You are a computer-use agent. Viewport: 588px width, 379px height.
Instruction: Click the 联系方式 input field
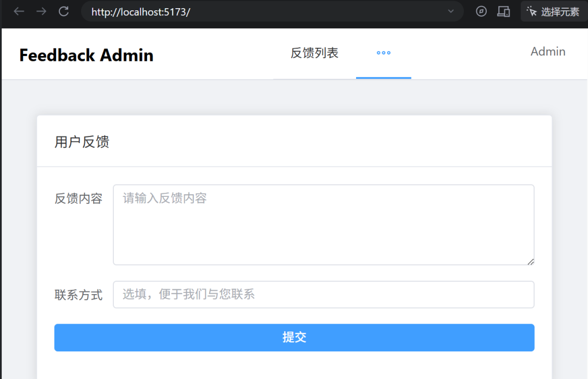pyautogui.click(x=323, y=295)
